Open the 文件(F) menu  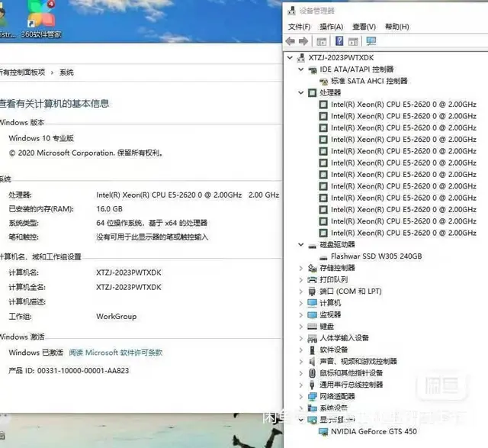(300, 27)
